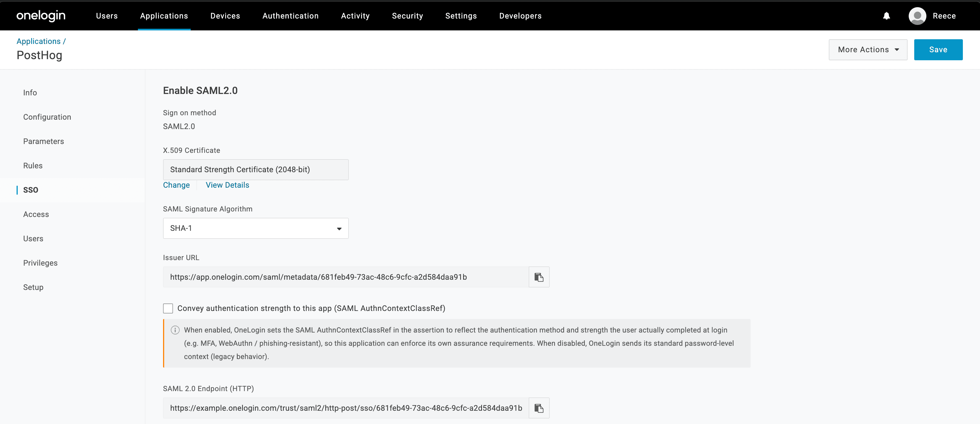
Task: Open the Security top menu
Action: pyautogui.click(x=407, y=15)
